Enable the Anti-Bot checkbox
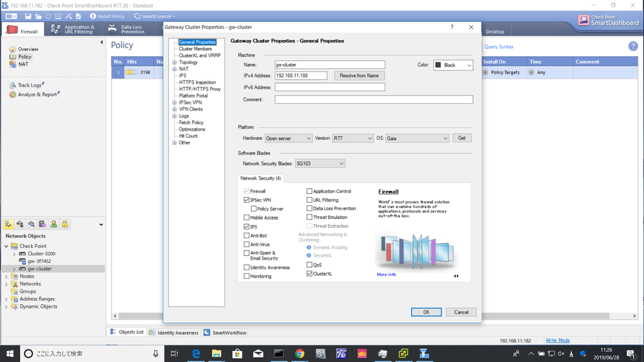The image size is (644, 362). pos(246,236)
